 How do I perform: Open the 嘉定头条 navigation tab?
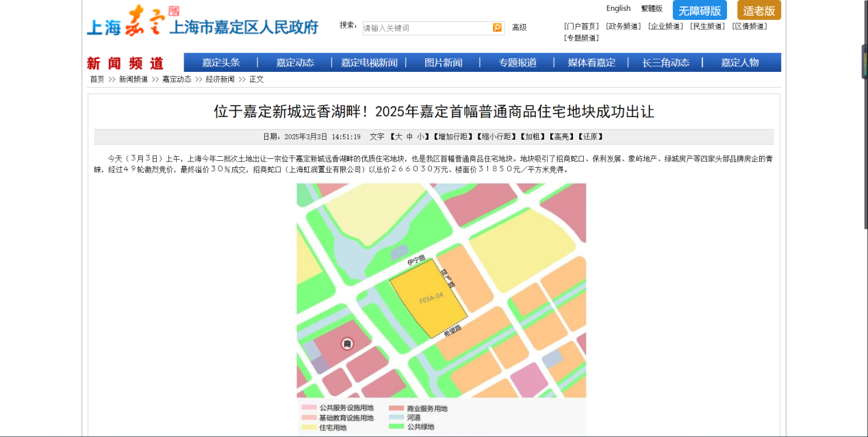[x=221, y=62]
